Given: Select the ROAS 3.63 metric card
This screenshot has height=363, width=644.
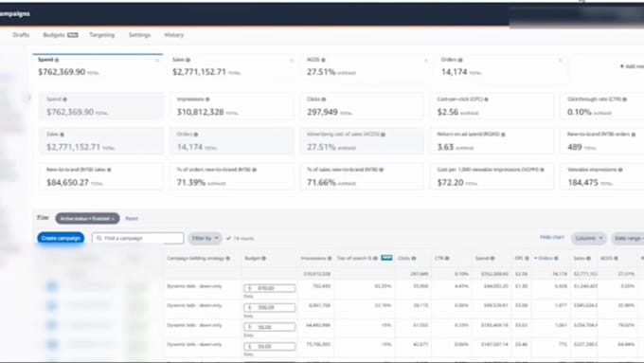Looking at the screenshot, I should pos(492,141).
